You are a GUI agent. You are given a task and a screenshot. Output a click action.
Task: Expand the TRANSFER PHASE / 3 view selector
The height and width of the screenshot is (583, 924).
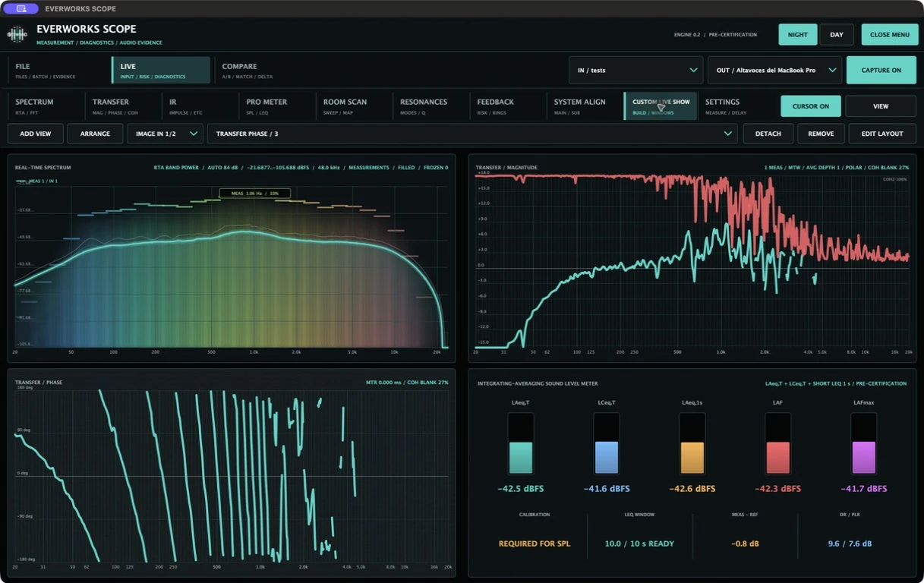click(472, 134)
